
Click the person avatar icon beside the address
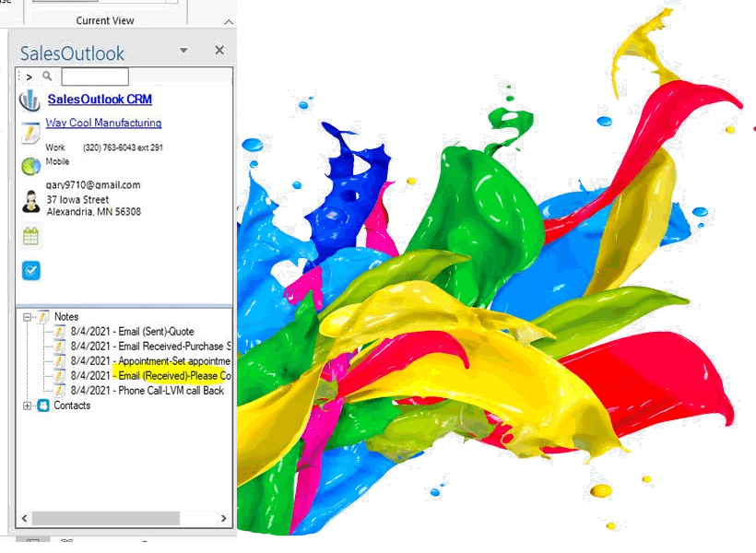click(x=30, y=201)
